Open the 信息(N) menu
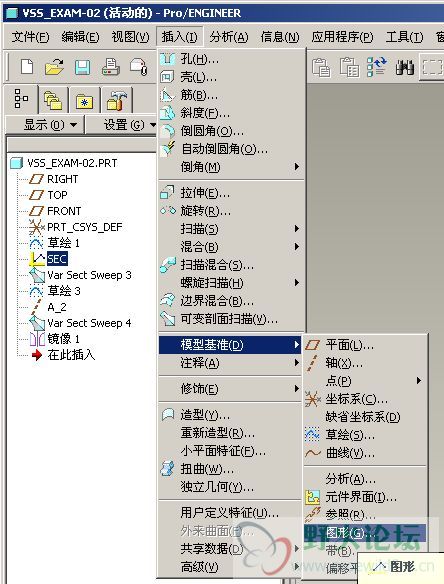444x584 pixels. (x=280, y=37)
